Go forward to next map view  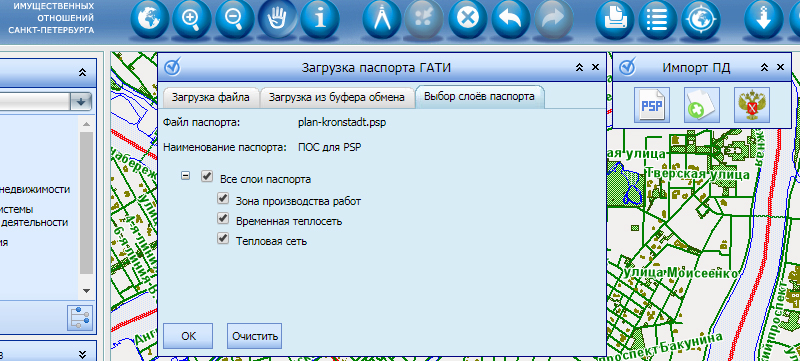pos(554,20)
